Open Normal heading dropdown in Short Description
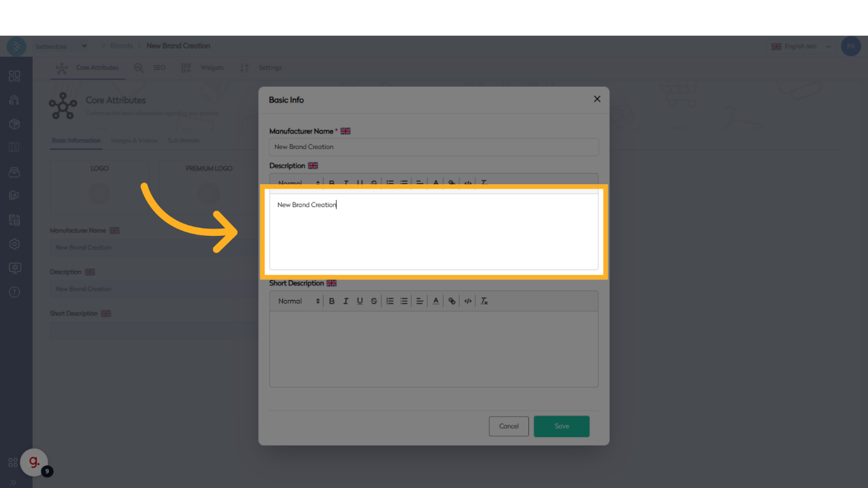 pos(299,301)
